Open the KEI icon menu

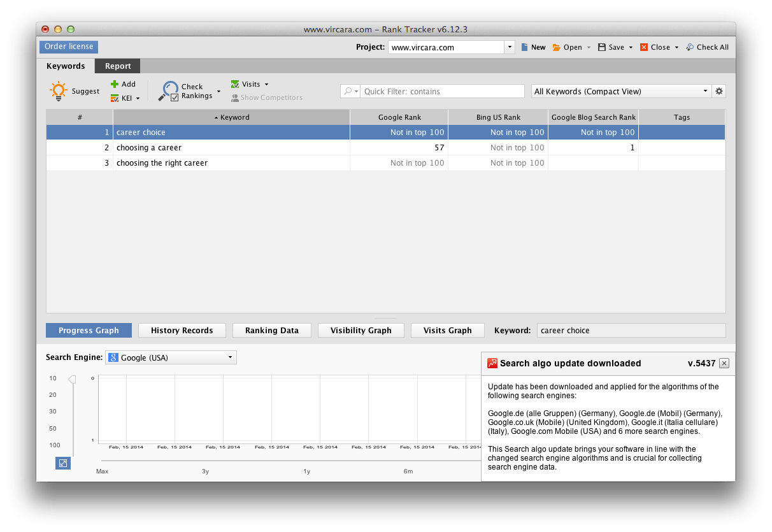(x=115, y=98)
